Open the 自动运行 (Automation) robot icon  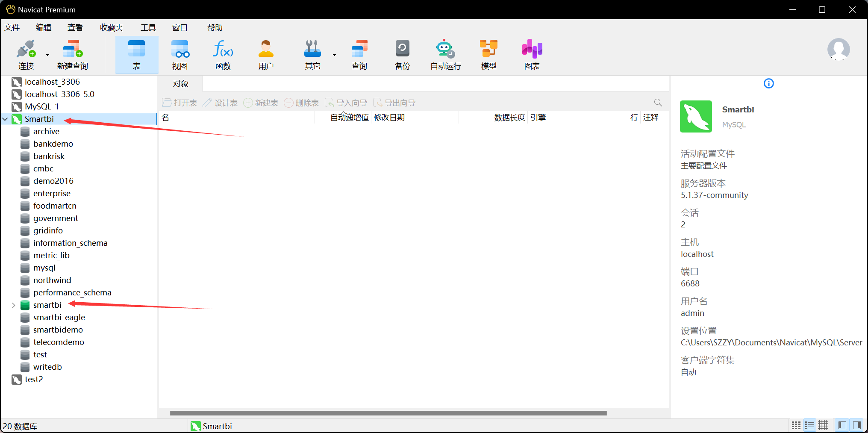[446, 55]
